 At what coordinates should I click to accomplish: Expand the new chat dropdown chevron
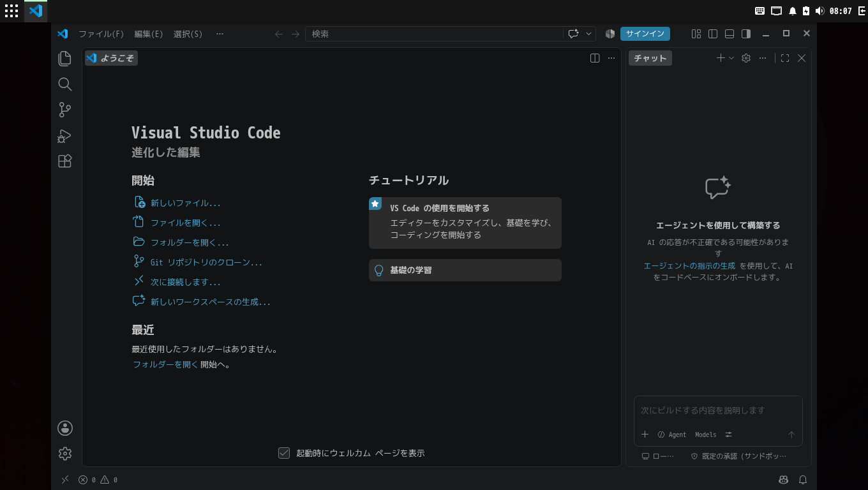tap(731, 58)
